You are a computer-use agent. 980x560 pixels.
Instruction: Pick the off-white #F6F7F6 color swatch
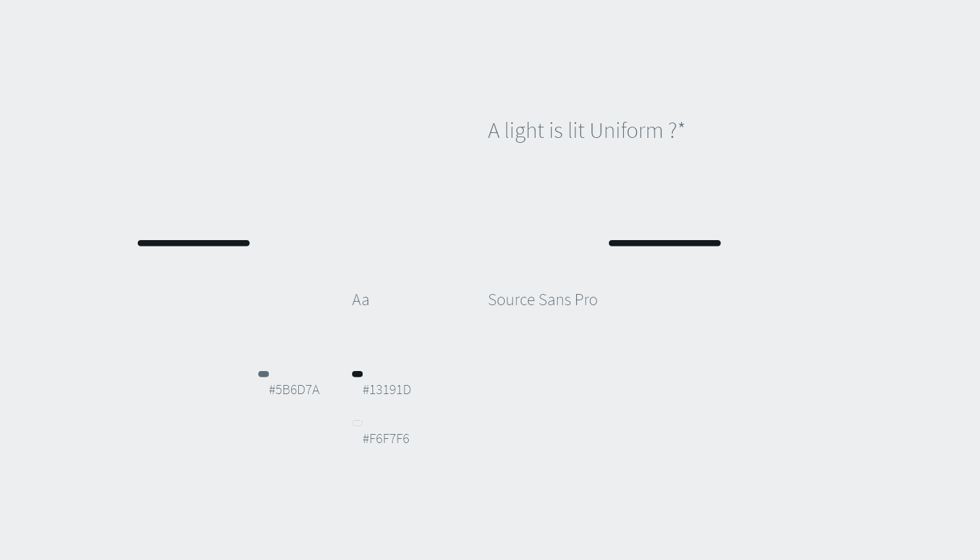pos(357,423)
